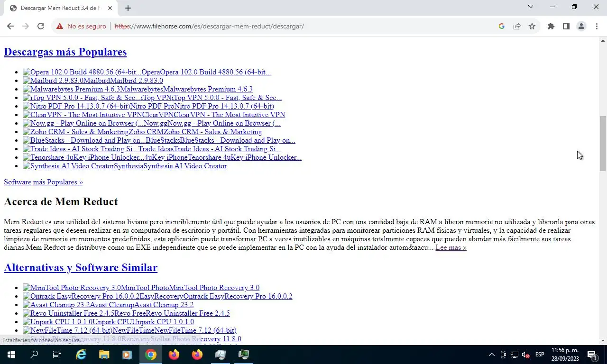Open the iTop VPN 5.0.0 link
The width and height of the screenshot is (607, 364).
[152, 98]
